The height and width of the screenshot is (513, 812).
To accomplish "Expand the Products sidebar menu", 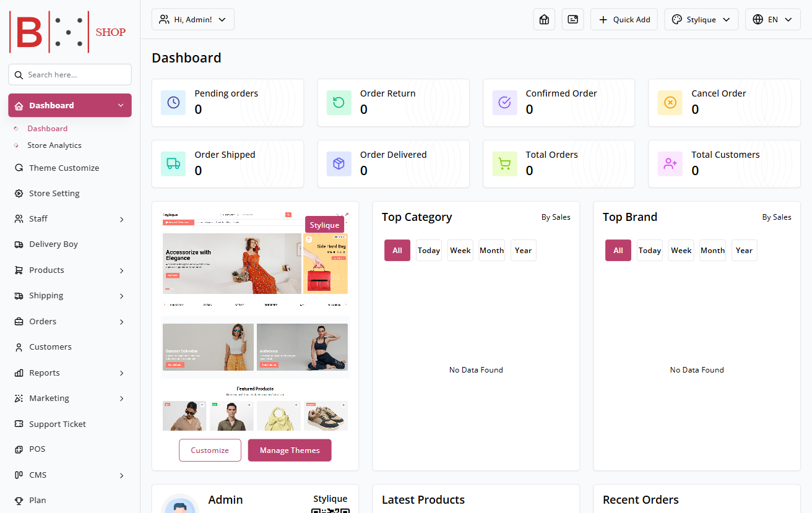I will pos(69,270).
